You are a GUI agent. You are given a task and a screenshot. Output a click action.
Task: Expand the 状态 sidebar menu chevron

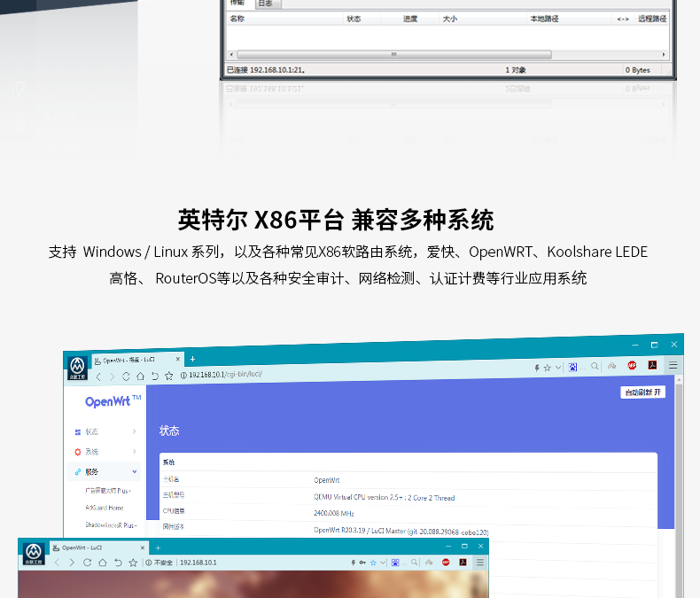point(135,431)
